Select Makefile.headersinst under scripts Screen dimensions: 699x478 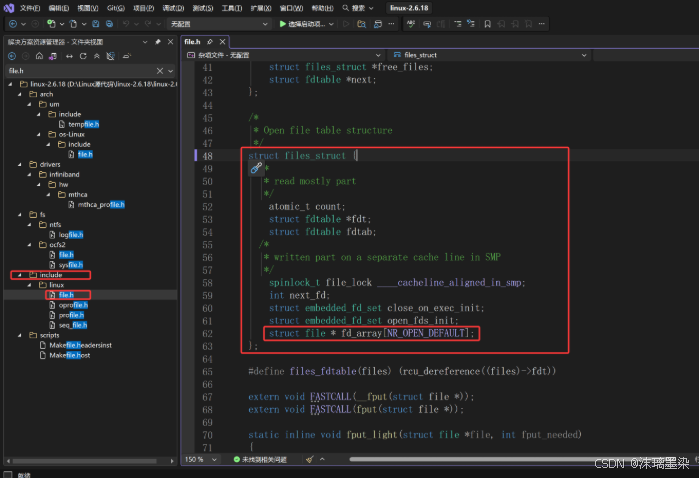80,345
